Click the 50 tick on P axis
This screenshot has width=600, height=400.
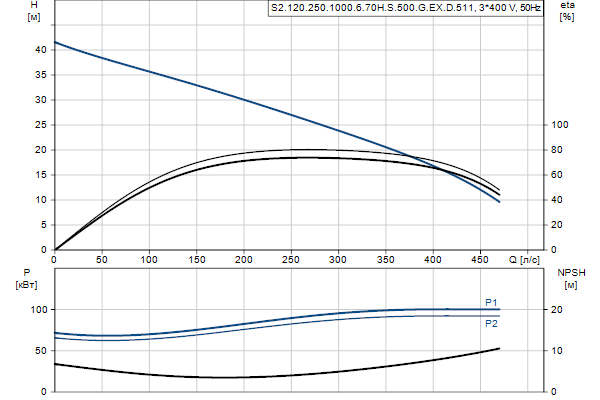[x=40, y=351]
